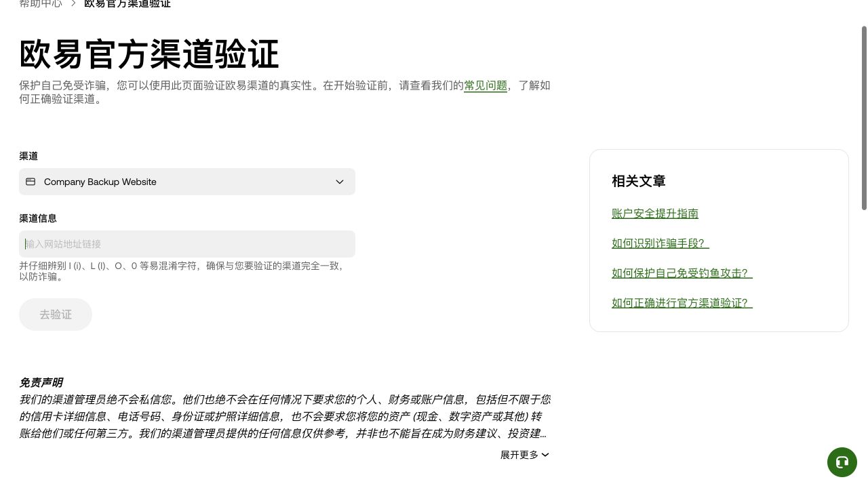The image size is (868, 488).
Task: Click the page vertical scrollbar thumb
Action: point(864,118)
